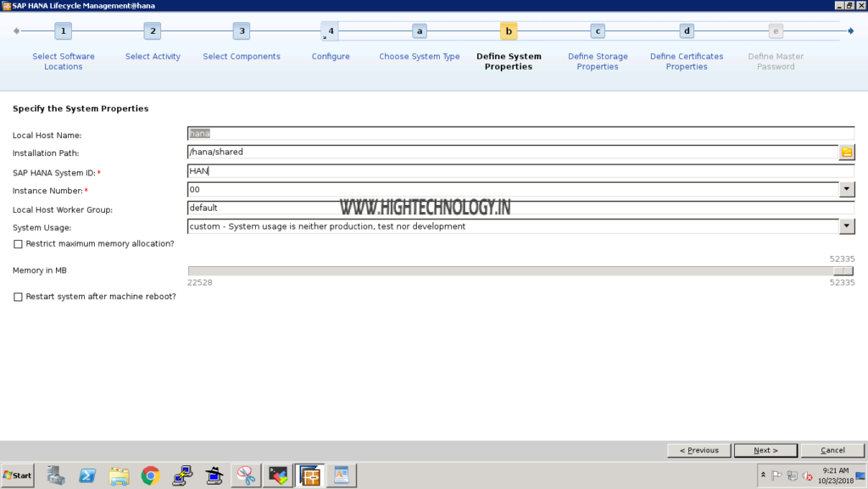Open Google Chrome from the taskbar
The height and width of the screenshot is (489, 868).
tap(151, 475)
